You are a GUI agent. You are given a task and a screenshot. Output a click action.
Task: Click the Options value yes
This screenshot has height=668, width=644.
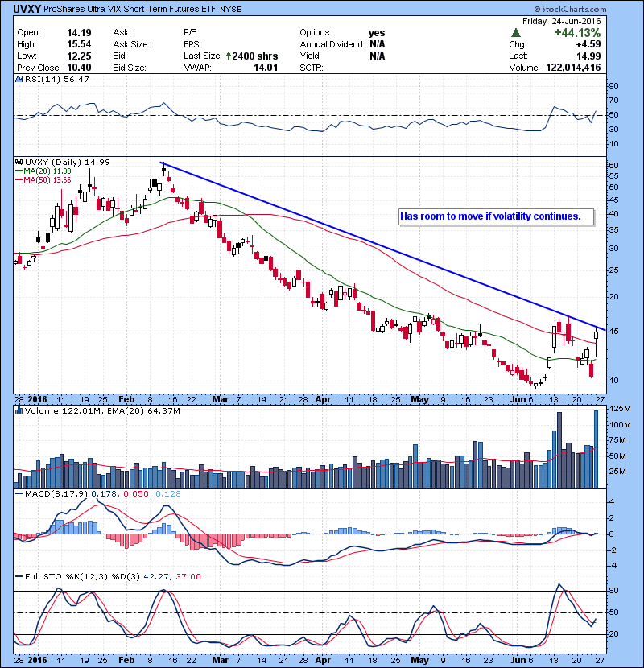(x=377, y=33)
